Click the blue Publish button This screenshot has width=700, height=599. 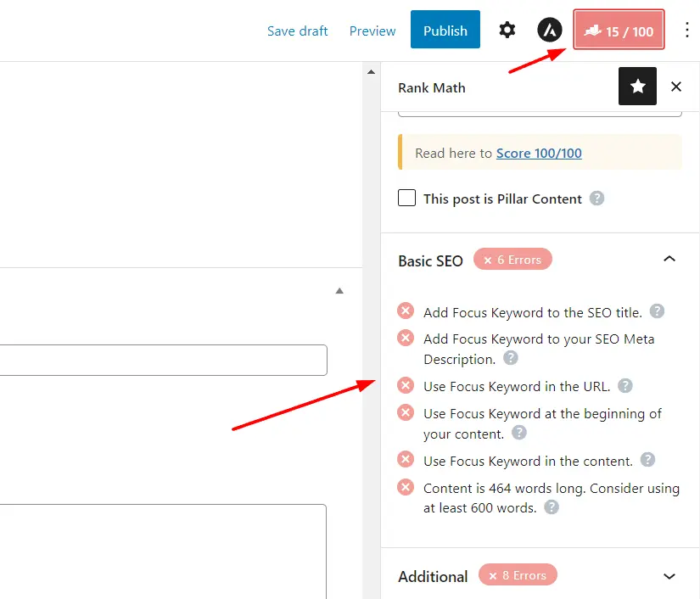pos(445,30)
